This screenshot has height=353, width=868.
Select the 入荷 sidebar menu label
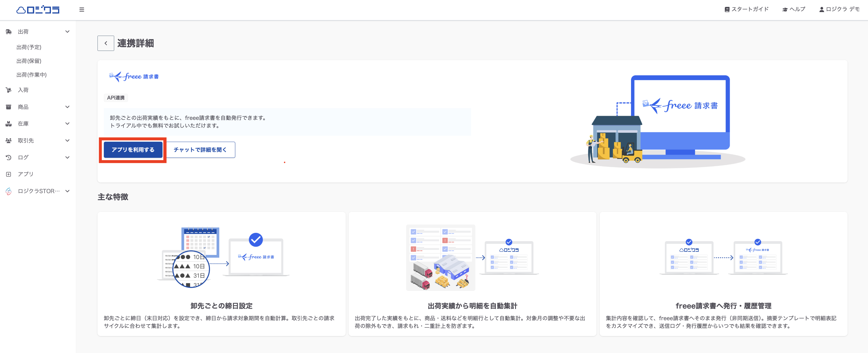click(x=23, y=90)
